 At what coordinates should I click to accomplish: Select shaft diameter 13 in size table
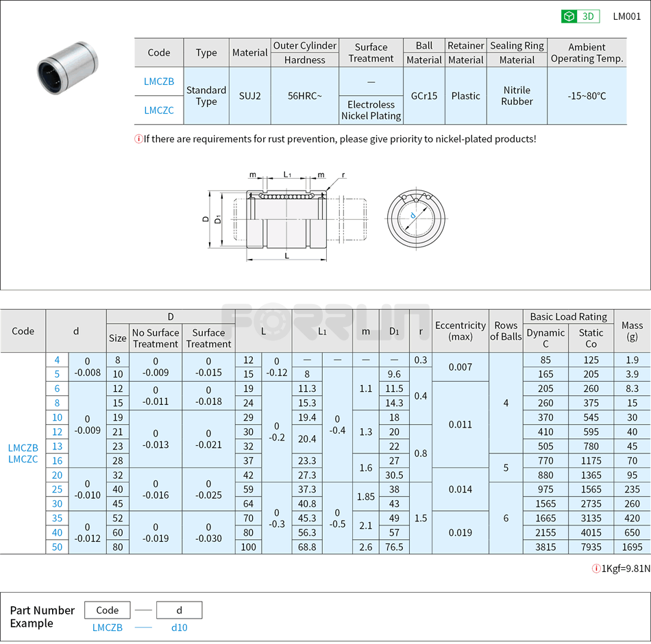[57, 447]
